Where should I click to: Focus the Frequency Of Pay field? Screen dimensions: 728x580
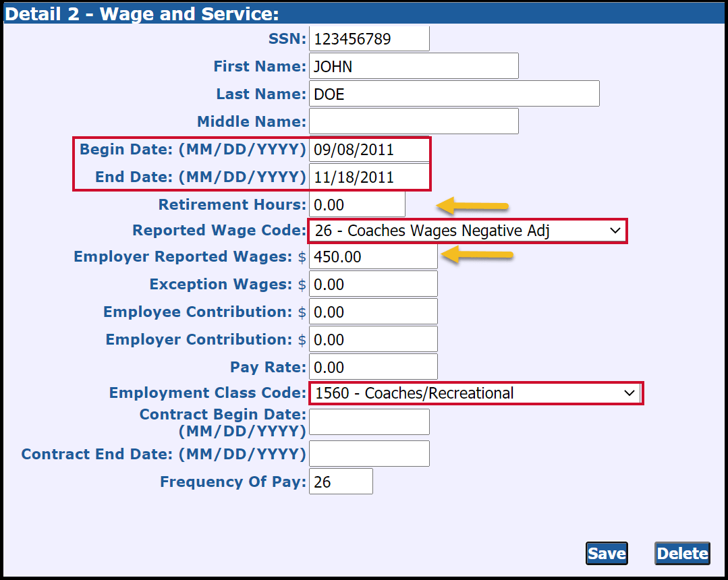point(340,482)
